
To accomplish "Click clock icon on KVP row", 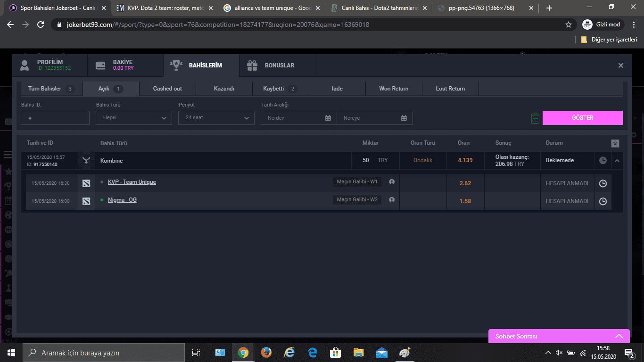I will click(x=603, y=183).
